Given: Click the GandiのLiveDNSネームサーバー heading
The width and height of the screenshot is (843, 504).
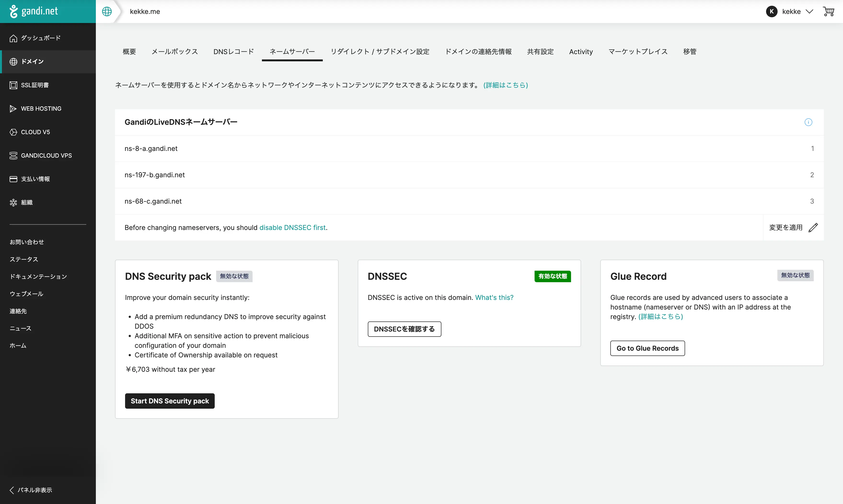Looking at the screenshot, I should [x=181, y=122].
